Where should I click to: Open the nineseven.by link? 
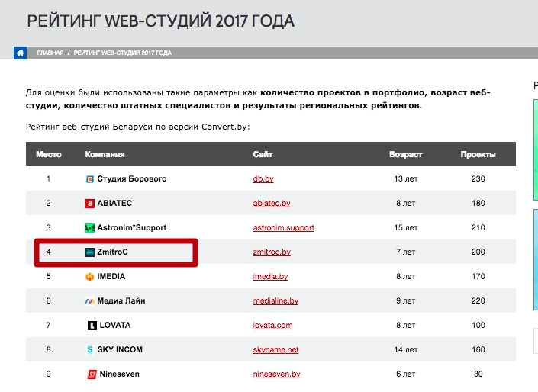point(276,374)
